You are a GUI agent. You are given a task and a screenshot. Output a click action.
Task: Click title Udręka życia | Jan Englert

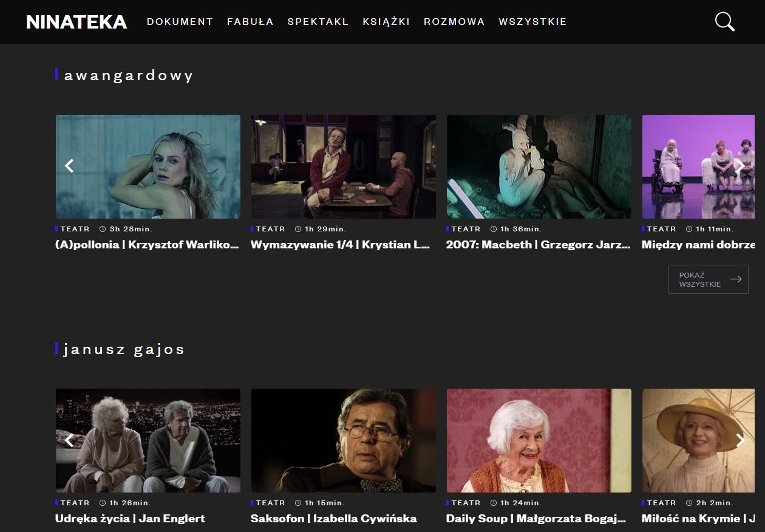[x=130, y=519]
